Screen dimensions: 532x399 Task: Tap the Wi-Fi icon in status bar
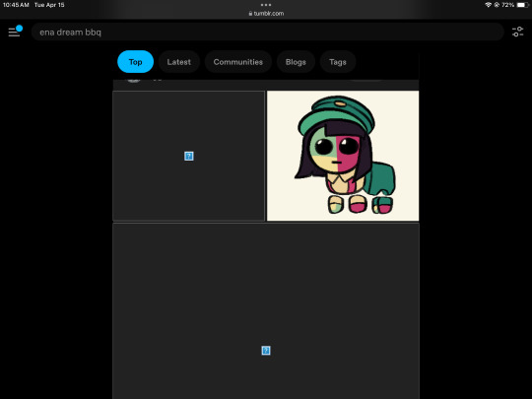488,5
